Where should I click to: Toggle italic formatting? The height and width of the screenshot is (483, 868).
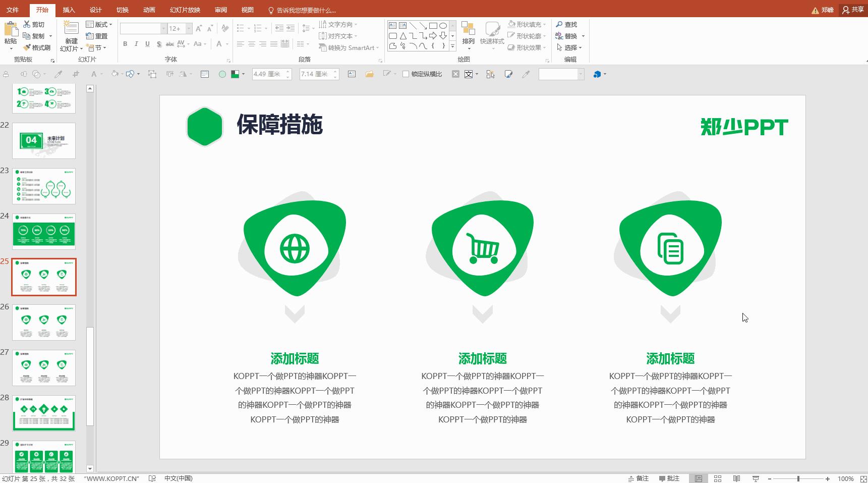click(x=136, y=44)
